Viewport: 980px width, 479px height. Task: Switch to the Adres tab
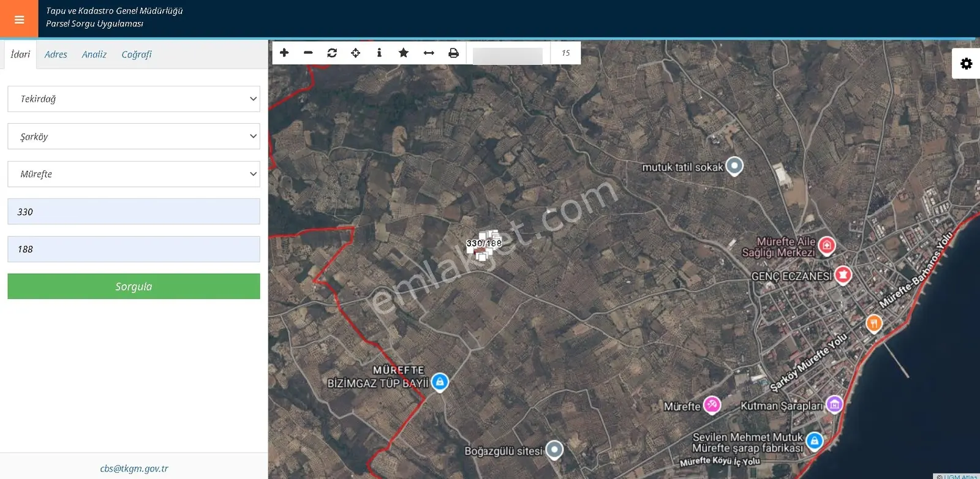click(56, 55)
